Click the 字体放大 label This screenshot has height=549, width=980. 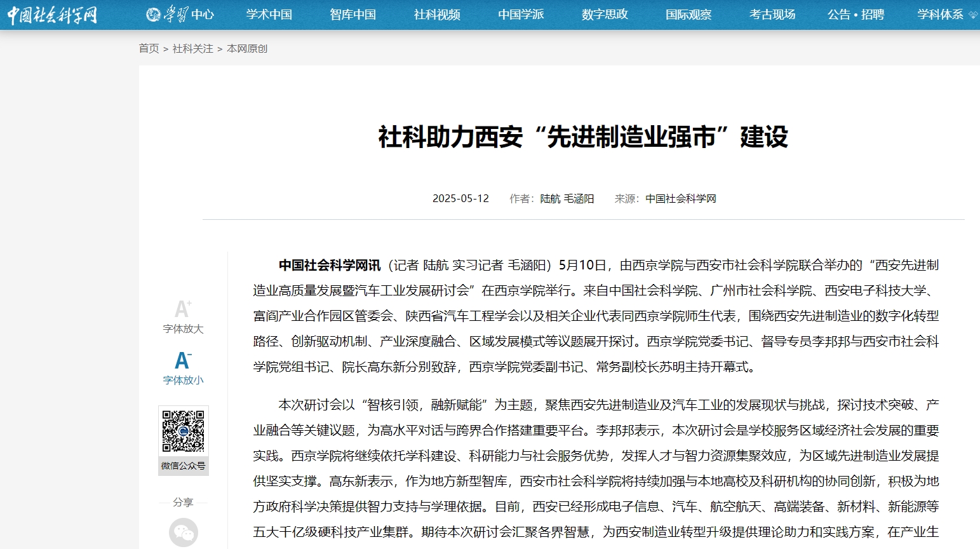tap(183, 329)
